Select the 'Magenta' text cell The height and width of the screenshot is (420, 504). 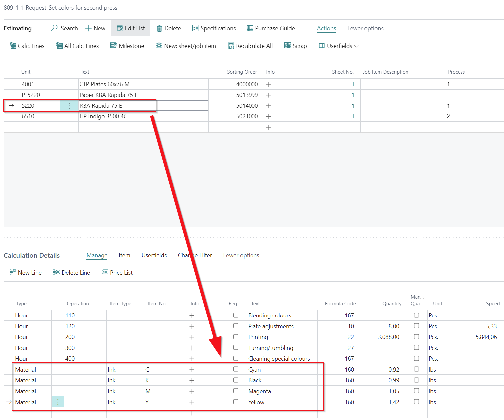point(282,391)
